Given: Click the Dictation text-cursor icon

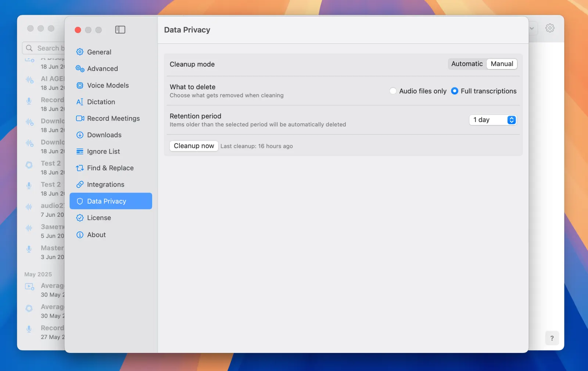Looking at the screenshot, I should coord(80,102).
